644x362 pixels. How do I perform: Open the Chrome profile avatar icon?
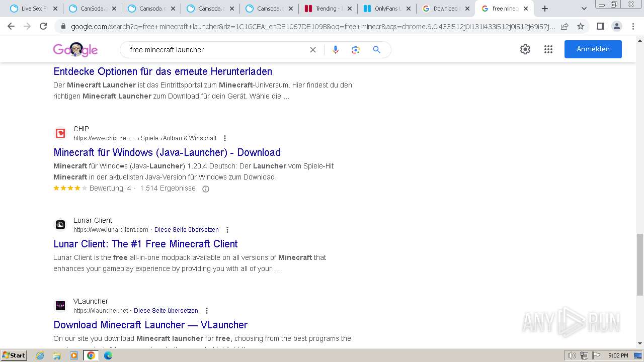pos(616,26)
